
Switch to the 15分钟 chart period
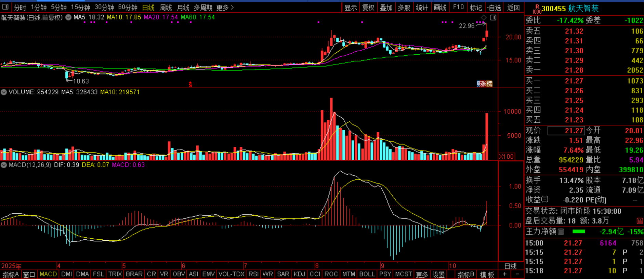click(x=81, y=7)
